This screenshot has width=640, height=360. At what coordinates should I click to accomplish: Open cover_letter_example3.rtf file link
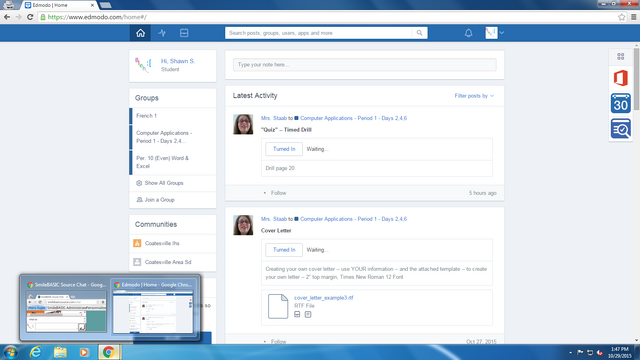pyautogui.click(x=324, y=298)
